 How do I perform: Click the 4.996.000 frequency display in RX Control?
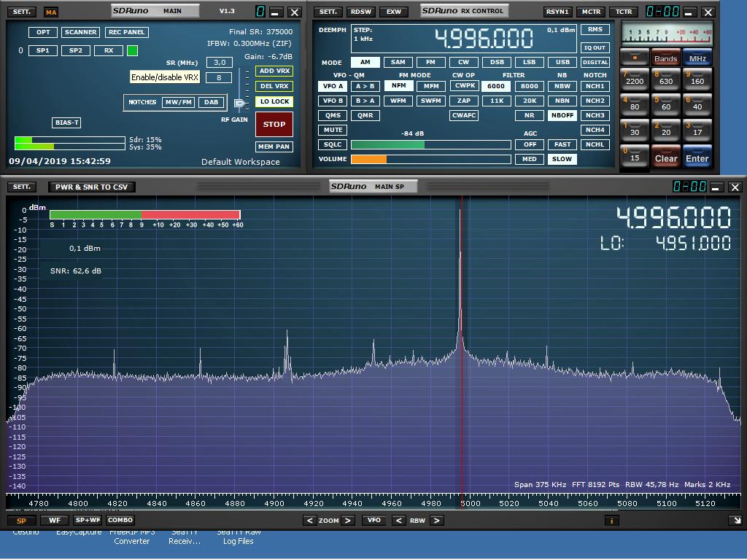tap(484, 39)
